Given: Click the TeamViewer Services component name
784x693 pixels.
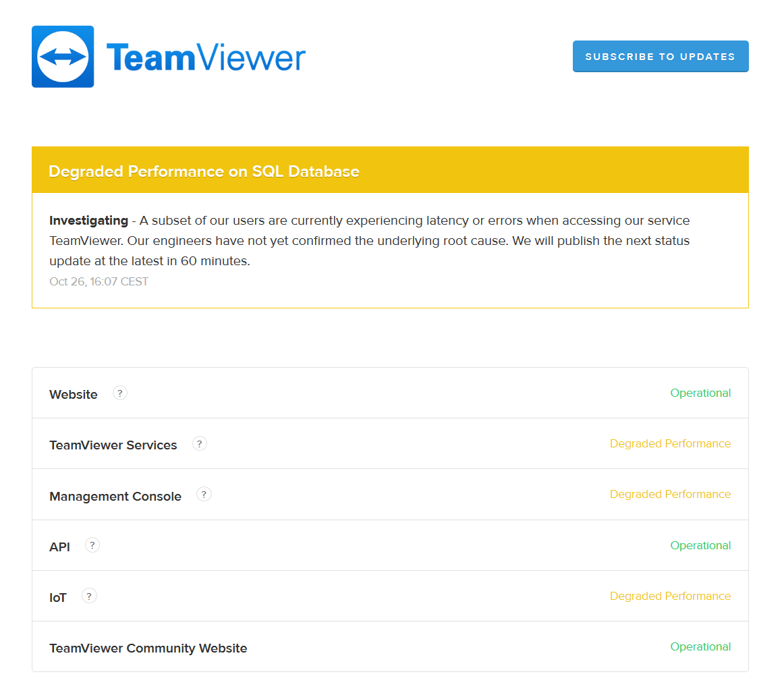Looking at the screenshot, I should pos(113,445).
